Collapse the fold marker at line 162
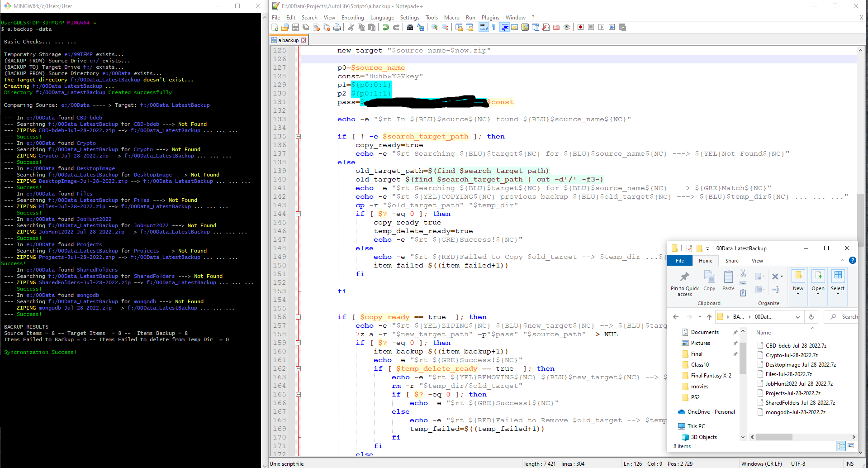Screen dimensions: 868x468 tap(298, 368)
